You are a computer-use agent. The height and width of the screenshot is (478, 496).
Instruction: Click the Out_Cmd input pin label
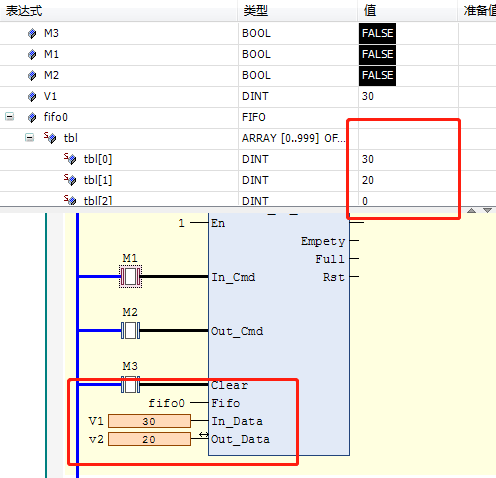point(237,331)
